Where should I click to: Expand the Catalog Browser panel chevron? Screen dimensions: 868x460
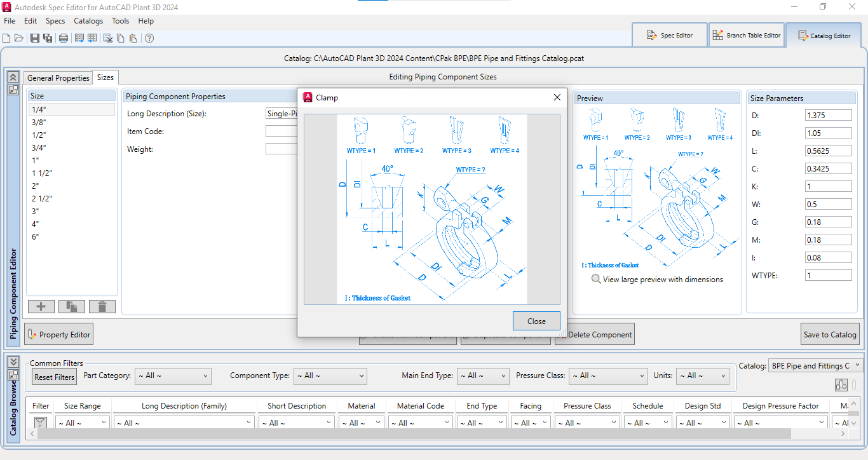[13, 362]
